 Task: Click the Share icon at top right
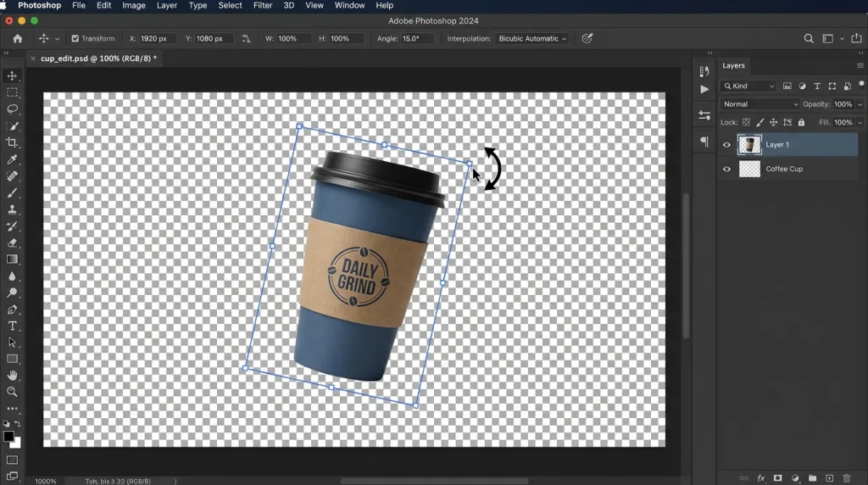coord(856,38)
